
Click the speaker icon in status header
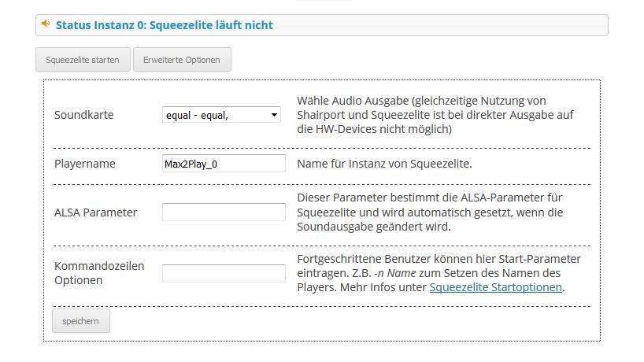coord(46,24)
